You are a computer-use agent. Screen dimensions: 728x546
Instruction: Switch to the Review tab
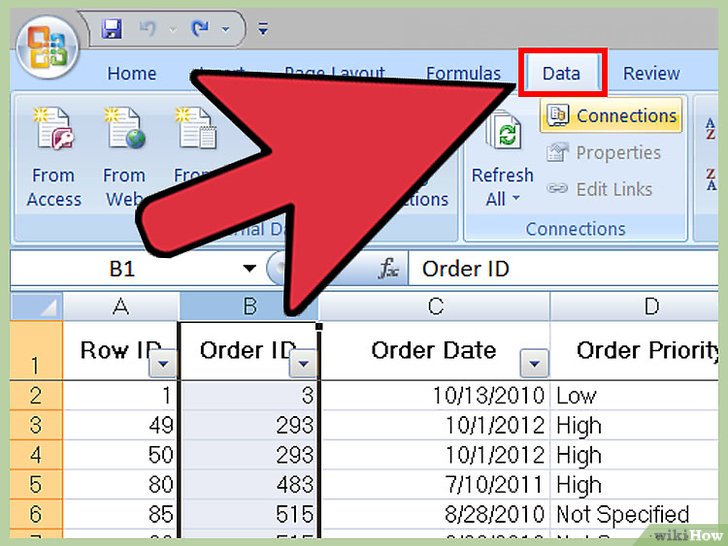[x=651, y=73]
